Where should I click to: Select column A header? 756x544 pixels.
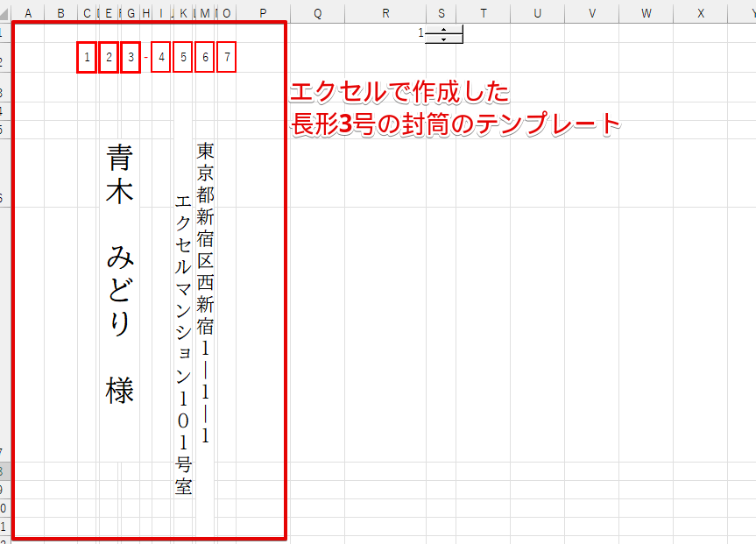coord(28,12)
